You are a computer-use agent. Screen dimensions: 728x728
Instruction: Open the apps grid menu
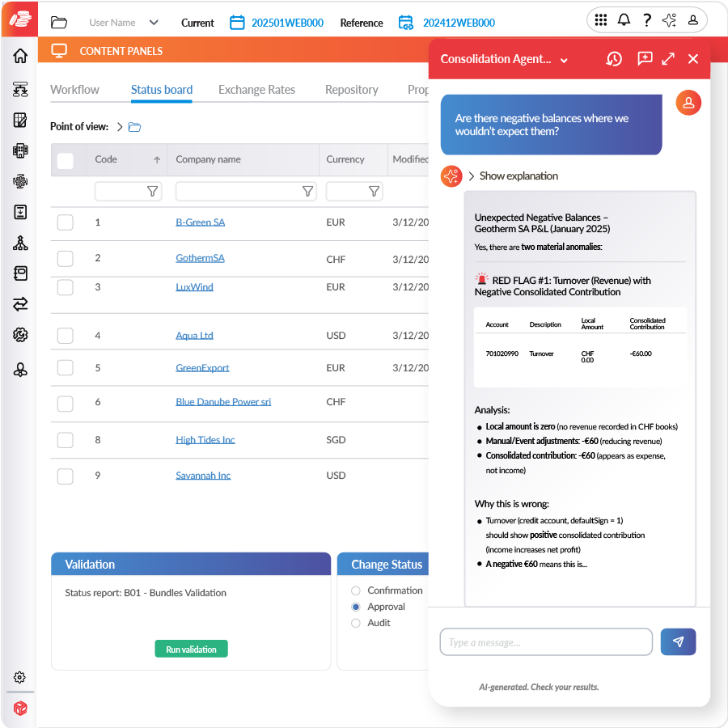click(601, 20)
